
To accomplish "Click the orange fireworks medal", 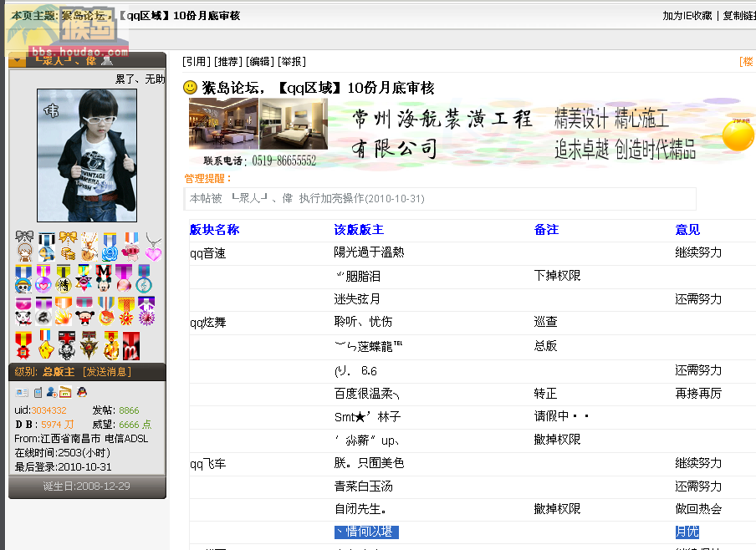I will [64, 311].
